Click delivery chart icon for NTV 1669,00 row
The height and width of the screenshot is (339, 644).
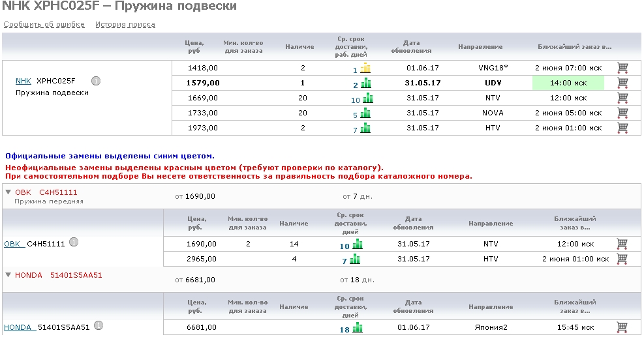coord(368,98)
